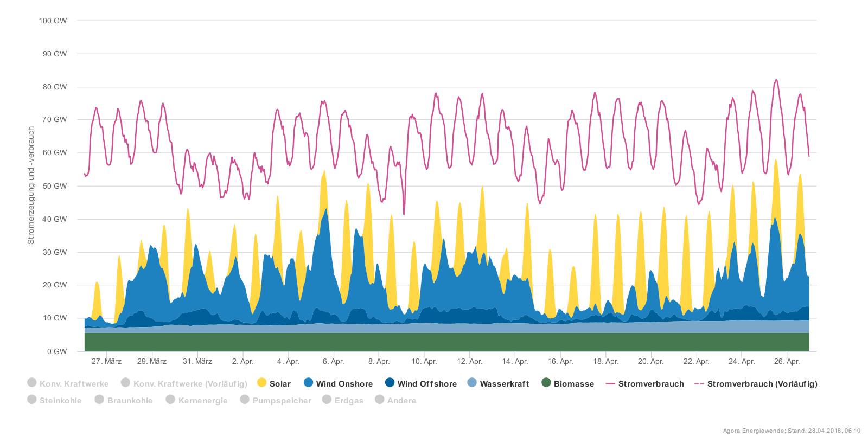Show the Andere series via legend
This screenshot has width=868, height=436.
click(401, 401)
